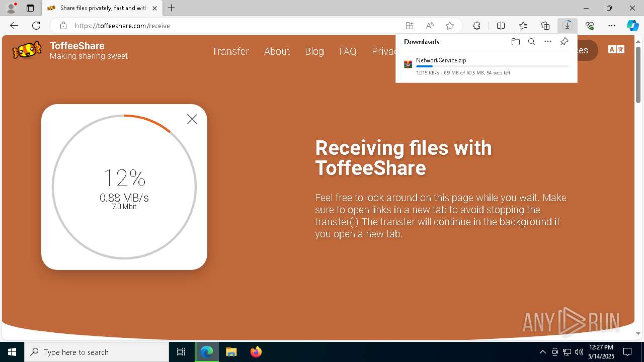Open the taskbar clock and date

click(601, 352)
